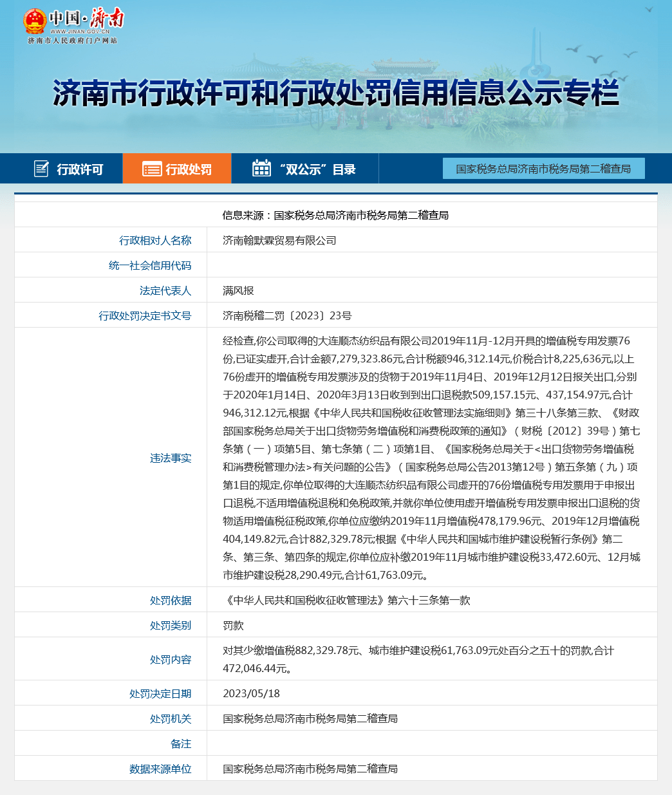The height and width of the screenshot is (795, 672).
Task: Click the page banner title 济南市行政许可和行政处罚信用信息公示专栏
Action: (335, 93)
